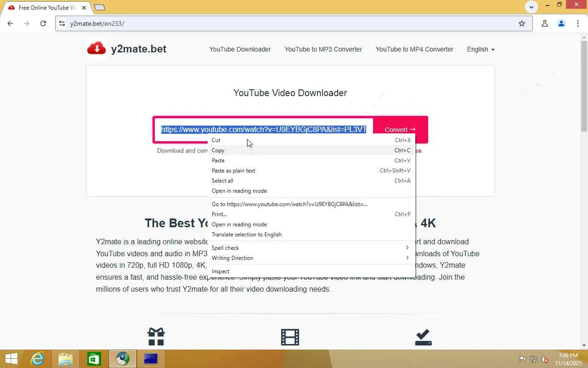Image resolution: width=588 pixels, height=368 pixels.
Task: Close the Free Online YouTube browser tab
Action: [84, 7]
